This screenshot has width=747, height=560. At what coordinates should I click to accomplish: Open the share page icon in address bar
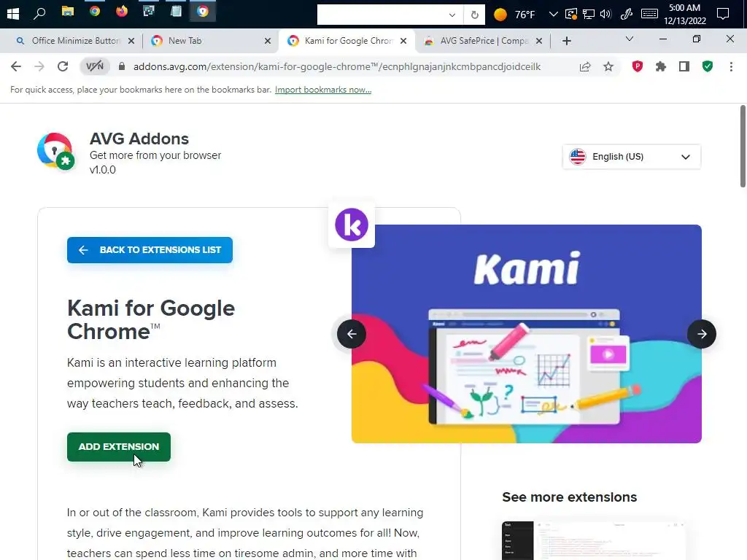click(585, 66)
